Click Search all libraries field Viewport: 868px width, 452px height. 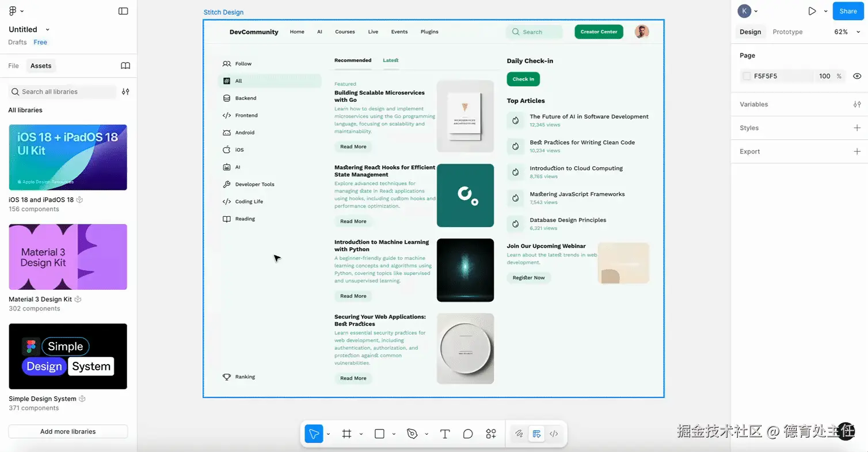(63, 91)
